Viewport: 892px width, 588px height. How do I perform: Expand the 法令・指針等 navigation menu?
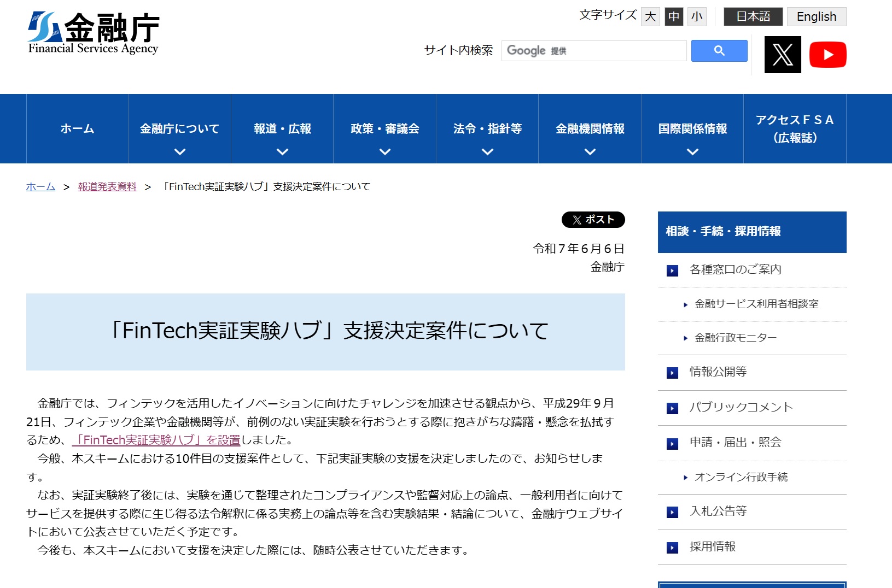click(x=486, y=129)
